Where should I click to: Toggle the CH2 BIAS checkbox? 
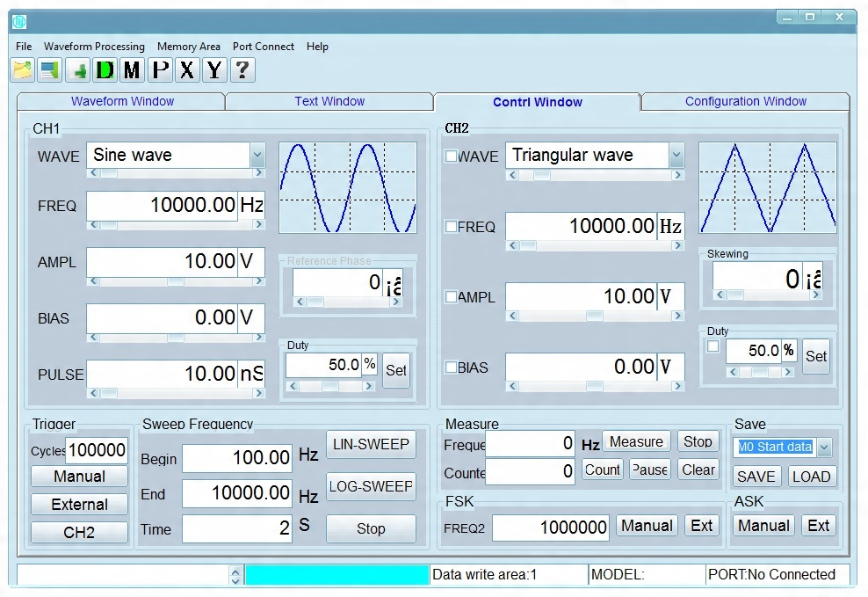pos(452,368)
